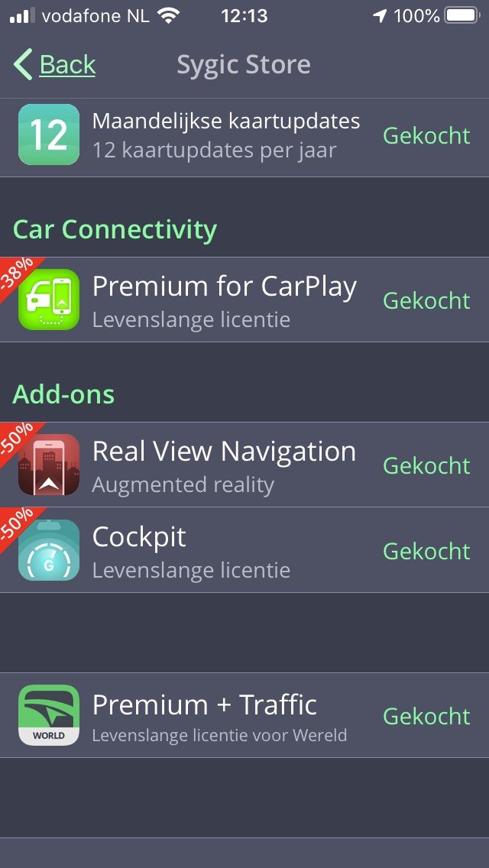Screen dimensions: 489x868
Task: Open the Premium for CarPlay title
Action: click(225, 287)
